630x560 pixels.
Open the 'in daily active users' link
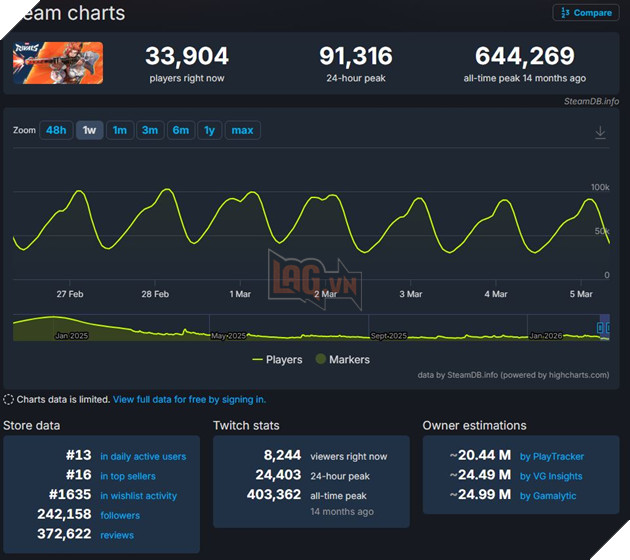click(x=142, y=457)
